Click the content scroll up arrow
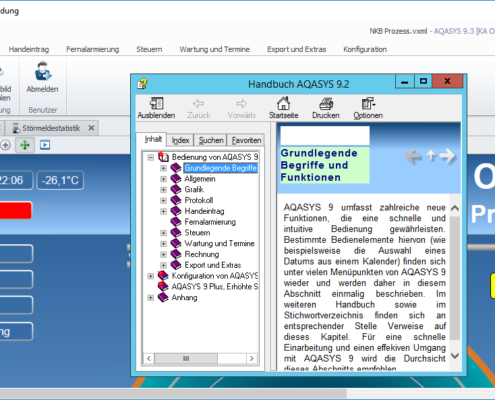 click(455, 208)
